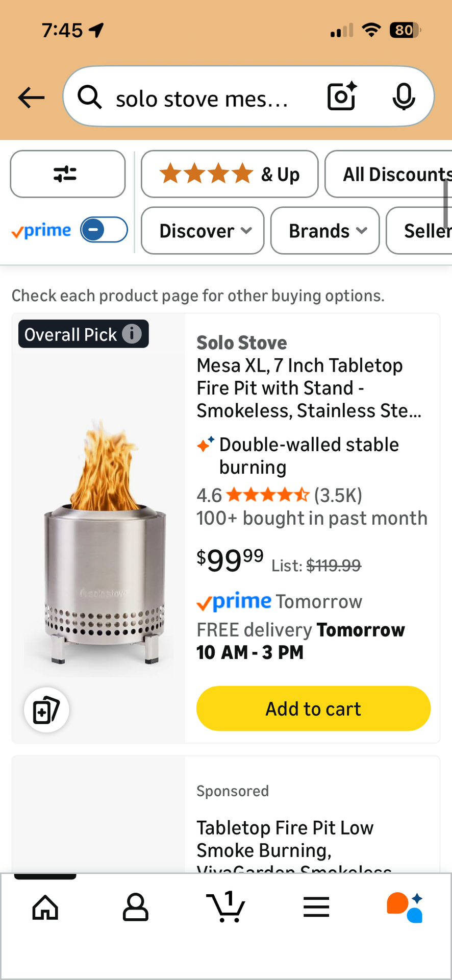Open the Rufus AI assistant icon

[x=406, y=907]
